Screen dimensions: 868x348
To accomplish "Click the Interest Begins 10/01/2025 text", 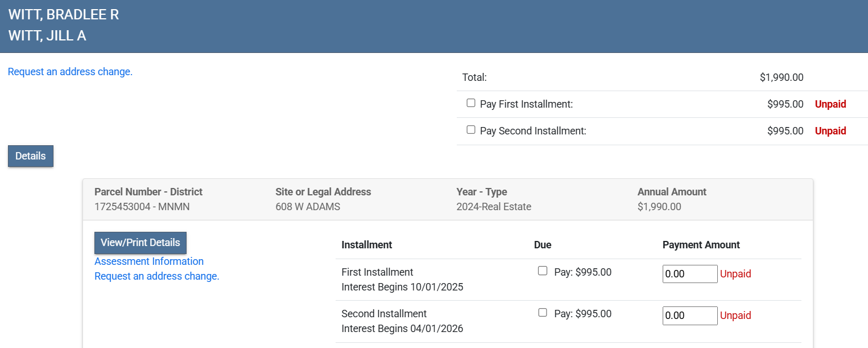I will [x=402, y=287].
